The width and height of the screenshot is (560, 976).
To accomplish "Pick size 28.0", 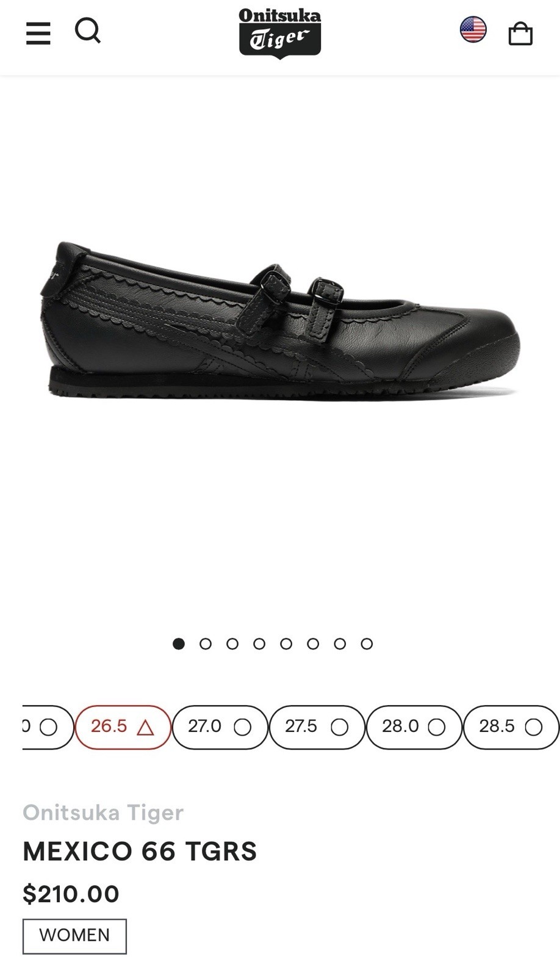I will [x=414, y=727].
